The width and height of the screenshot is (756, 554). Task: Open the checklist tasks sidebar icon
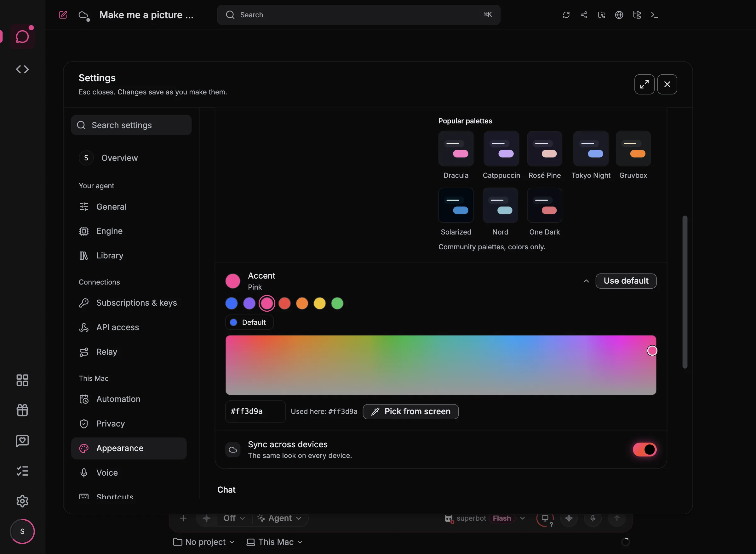click(x=22, y=471)
